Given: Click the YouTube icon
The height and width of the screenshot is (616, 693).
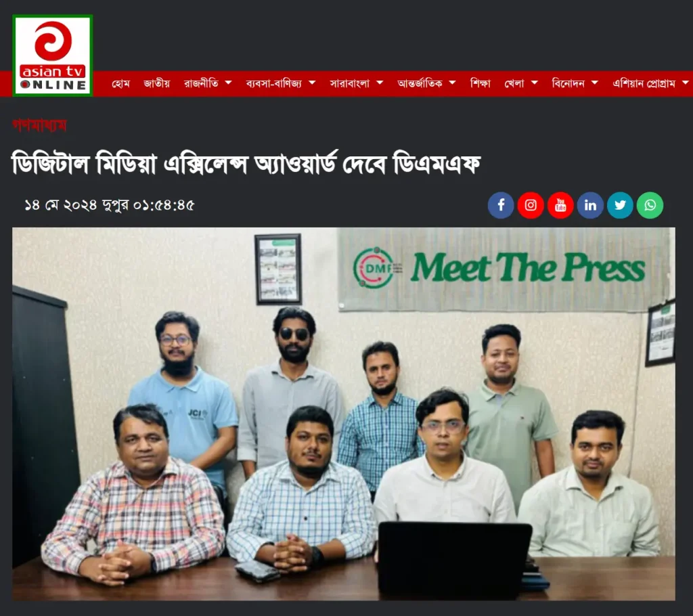Looking at the screenshot, I should click(x=560, y=205).
